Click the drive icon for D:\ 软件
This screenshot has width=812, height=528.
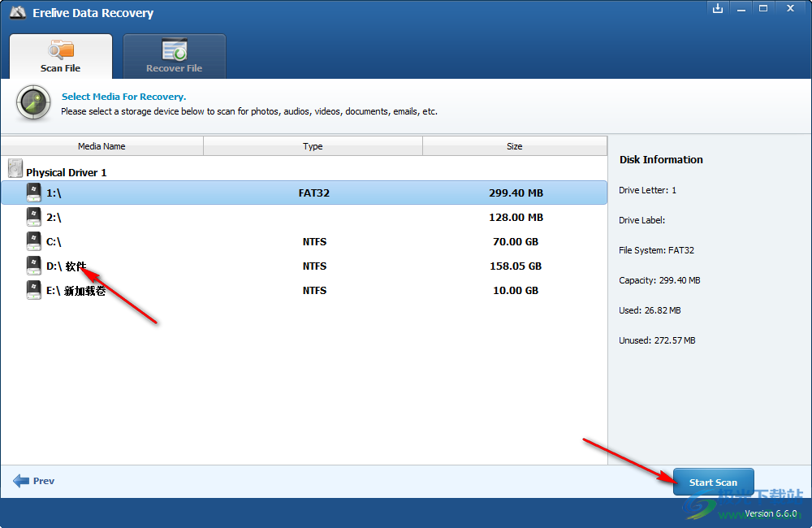tap(33, 266)
